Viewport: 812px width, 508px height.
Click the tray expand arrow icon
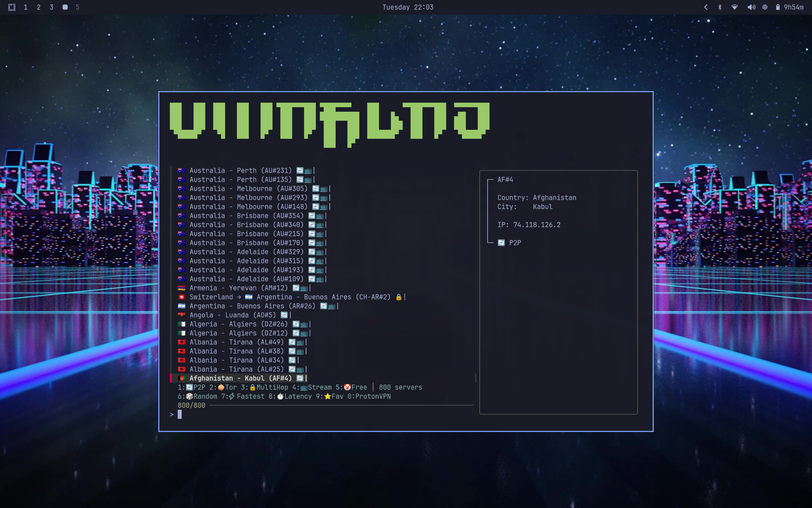706,7
